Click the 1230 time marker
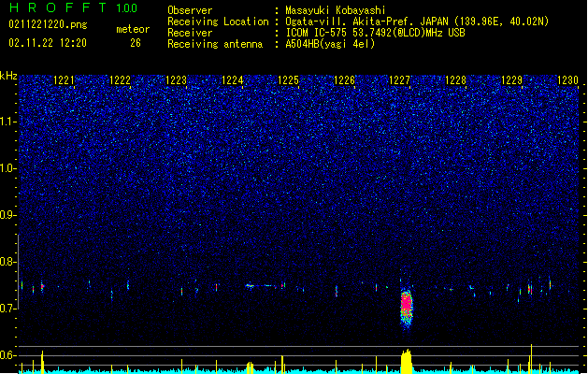Image resolution: width=588 pixels, height=374 pixels. (x=567, y=80)
